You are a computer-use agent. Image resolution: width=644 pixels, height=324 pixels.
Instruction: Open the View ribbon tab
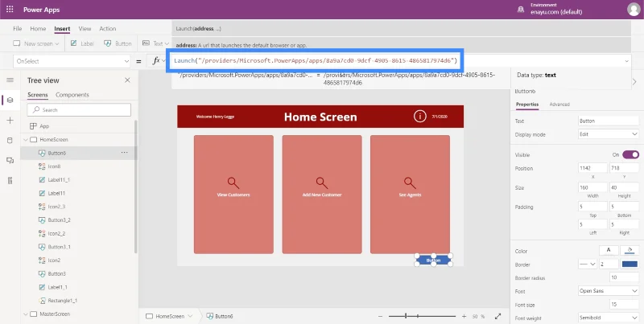coord(85,29)
